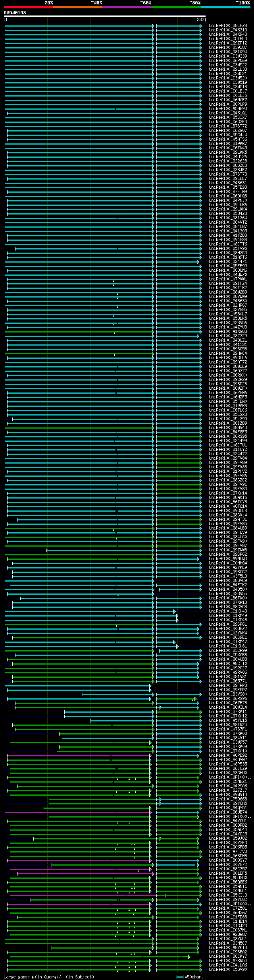Select hit label UniRef100_B7FIN9
Screen dimensions: 254x980
(x=228, y=191)
